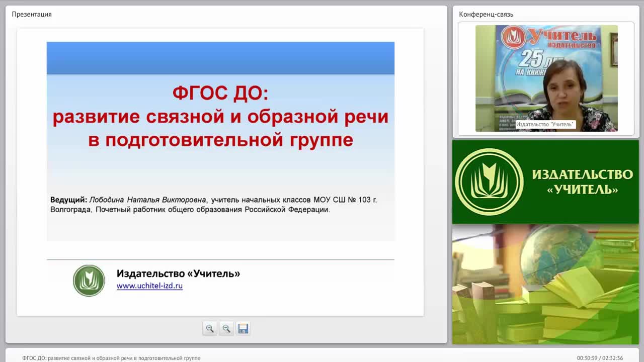Click the Издательство «Учитель» logo on the slide
This screenshot has height=362, width=644.
point(89,281)
